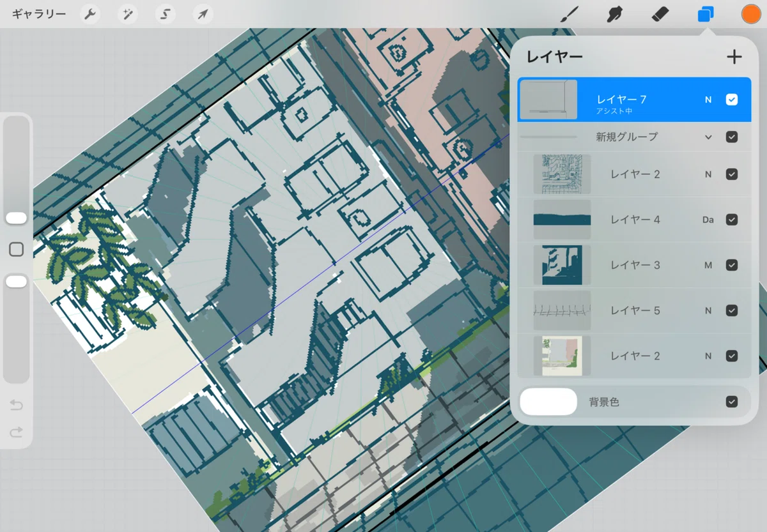The height and width of the screenshot is (532, 767).
Task: Select the レイヤー 7 thumbnail
Action: (548, 100)
